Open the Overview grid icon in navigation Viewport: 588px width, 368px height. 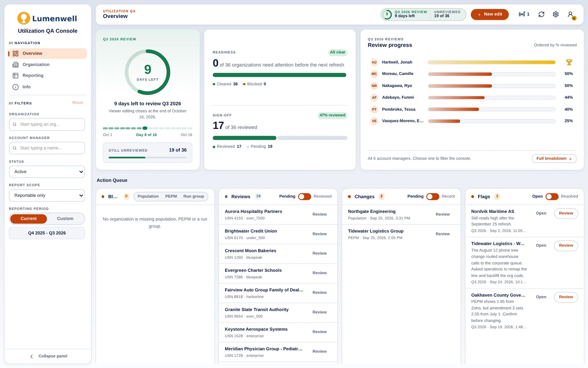point(15,54)
